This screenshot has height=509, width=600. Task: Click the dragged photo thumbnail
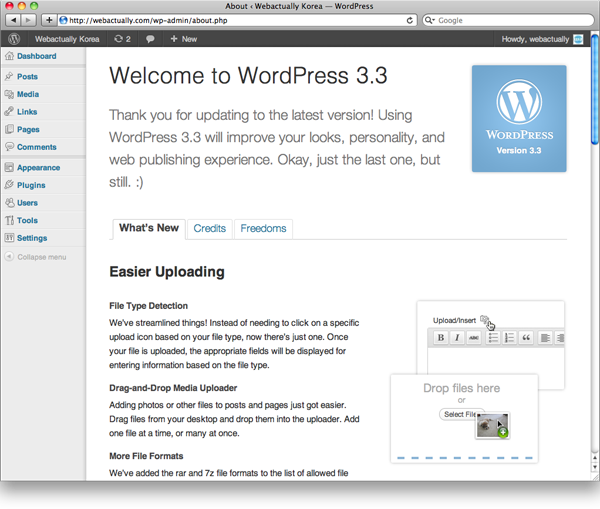[x=492, y=426]
